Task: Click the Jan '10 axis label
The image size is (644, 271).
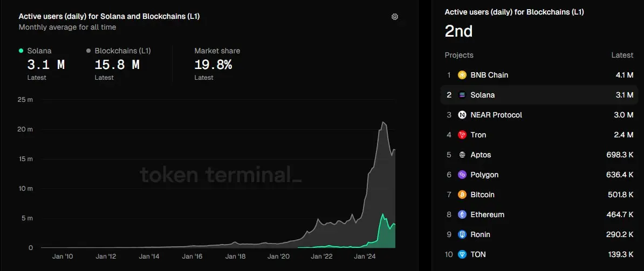Action: point(63,256)
